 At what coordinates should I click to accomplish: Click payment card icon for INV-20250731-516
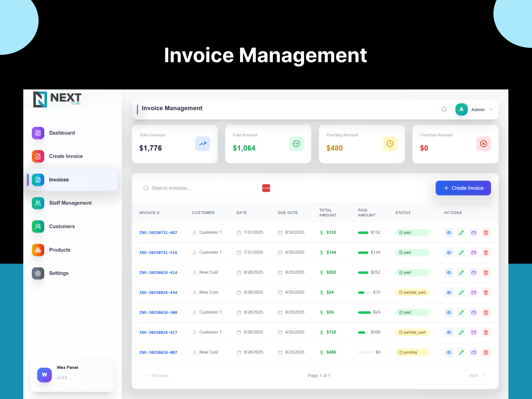474,253
